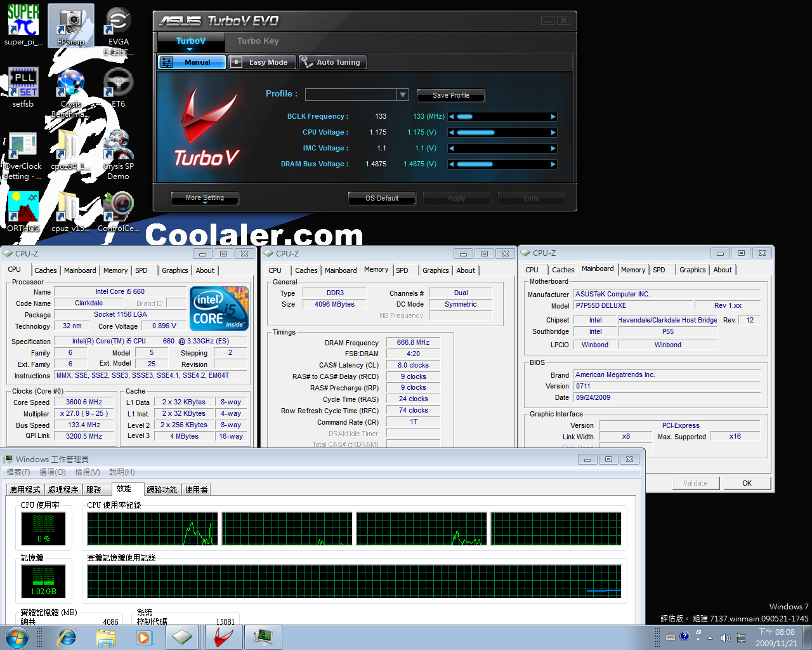Switch to 網路功能 tab in Task Manager
This screenshot has height=650, width=812.
(162, 489)
